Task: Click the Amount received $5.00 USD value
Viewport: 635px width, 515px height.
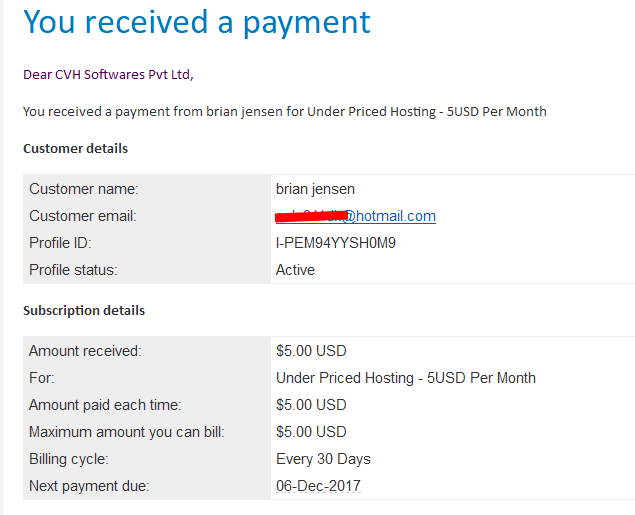Action: [x=311, y=351]
